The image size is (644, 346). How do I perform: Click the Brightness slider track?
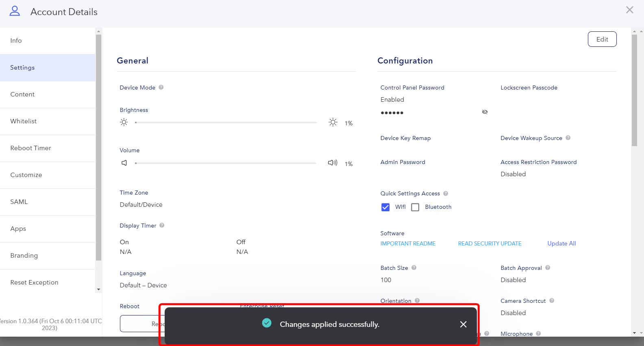[x=226, y=123]
